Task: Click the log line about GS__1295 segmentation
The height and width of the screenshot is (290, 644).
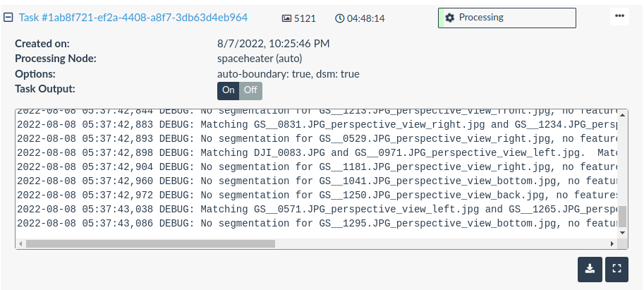Action: point(317,224)
